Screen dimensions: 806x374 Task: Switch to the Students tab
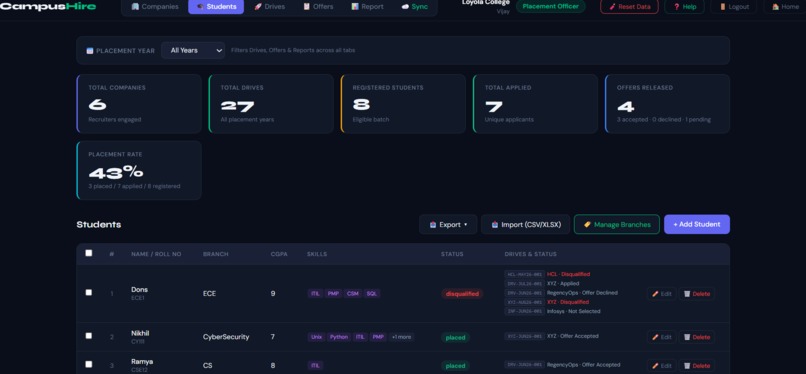[x=216, y=7]
